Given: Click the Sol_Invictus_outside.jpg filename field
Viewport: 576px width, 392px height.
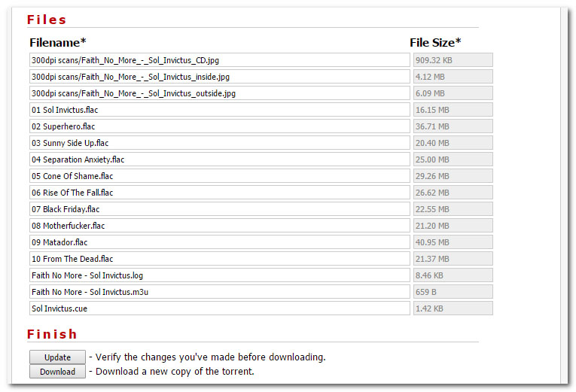Looking at the screenshot, I should tap(219, 93).
